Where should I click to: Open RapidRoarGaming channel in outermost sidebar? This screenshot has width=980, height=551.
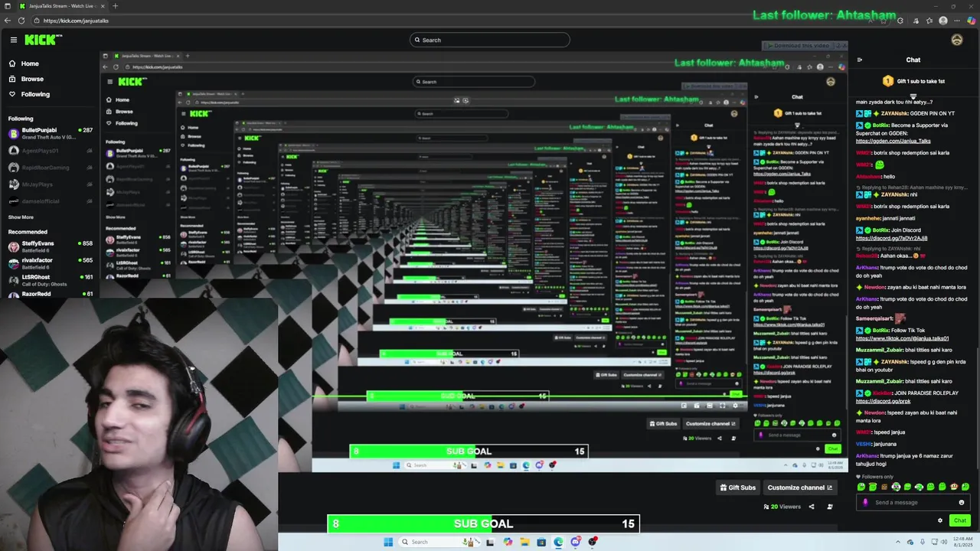[x=50, y=168]
